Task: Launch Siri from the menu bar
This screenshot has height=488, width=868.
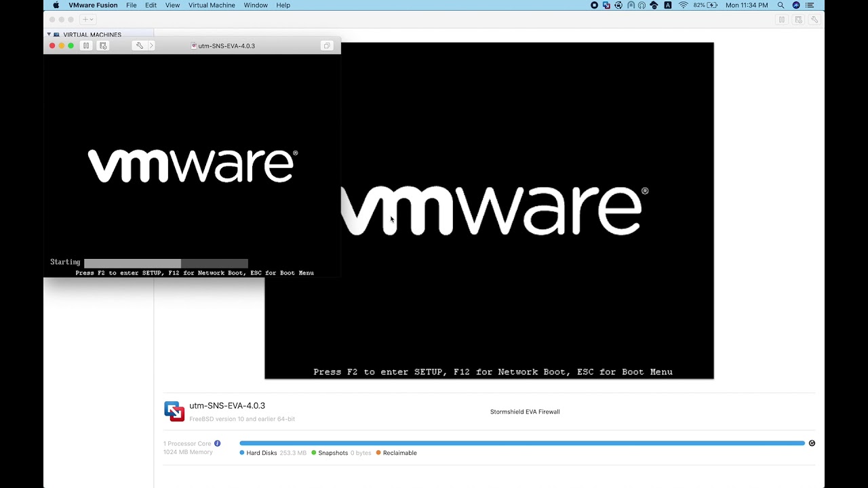Action: [x=796, y=5]
